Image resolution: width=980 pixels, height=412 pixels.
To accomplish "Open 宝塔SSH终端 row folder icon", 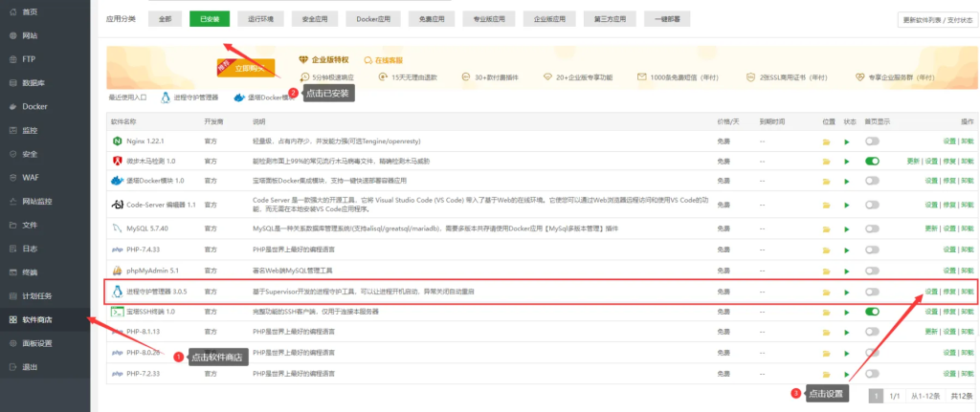I will pyautogui.click(x=826, y=311).
